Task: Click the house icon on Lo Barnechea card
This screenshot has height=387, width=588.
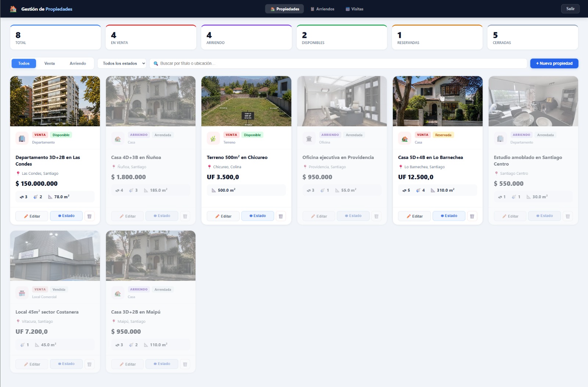Action: click(405, 138)
